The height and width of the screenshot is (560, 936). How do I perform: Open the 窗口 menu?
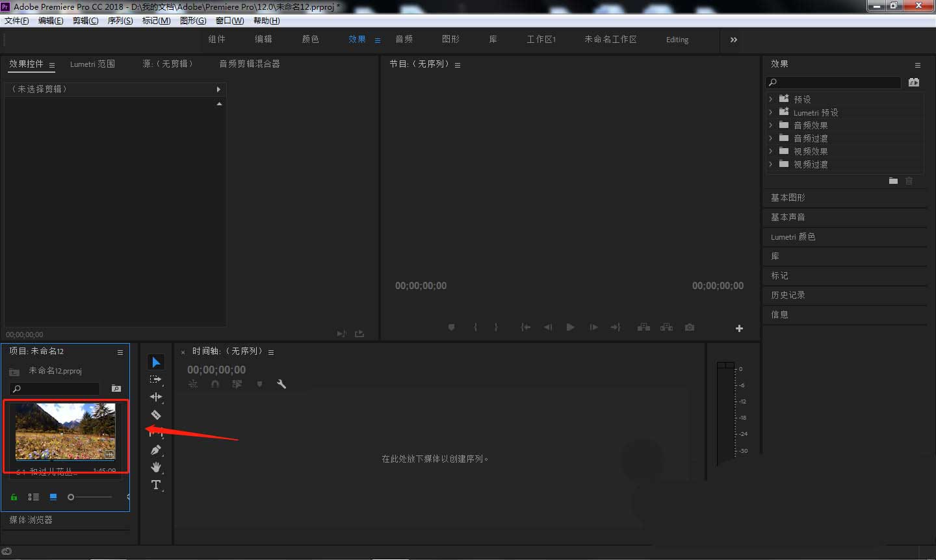pyautogui.click(x=229, y=20)
